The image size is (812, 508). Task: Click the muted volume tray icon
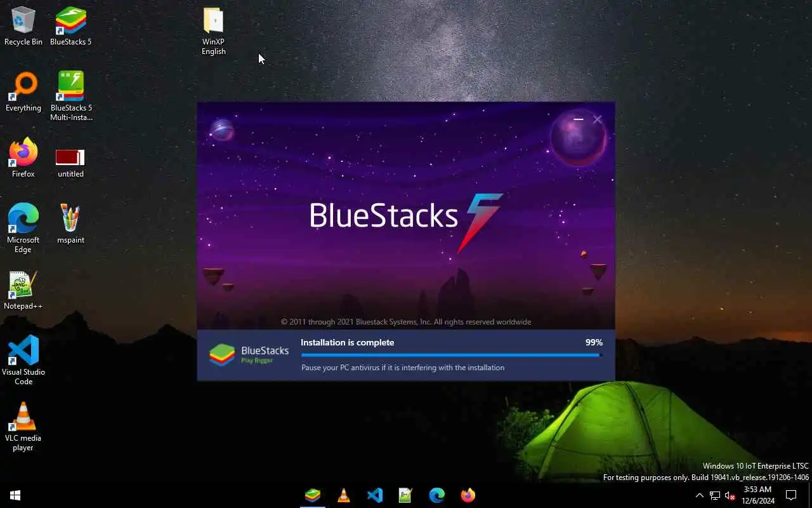(730, 495)
